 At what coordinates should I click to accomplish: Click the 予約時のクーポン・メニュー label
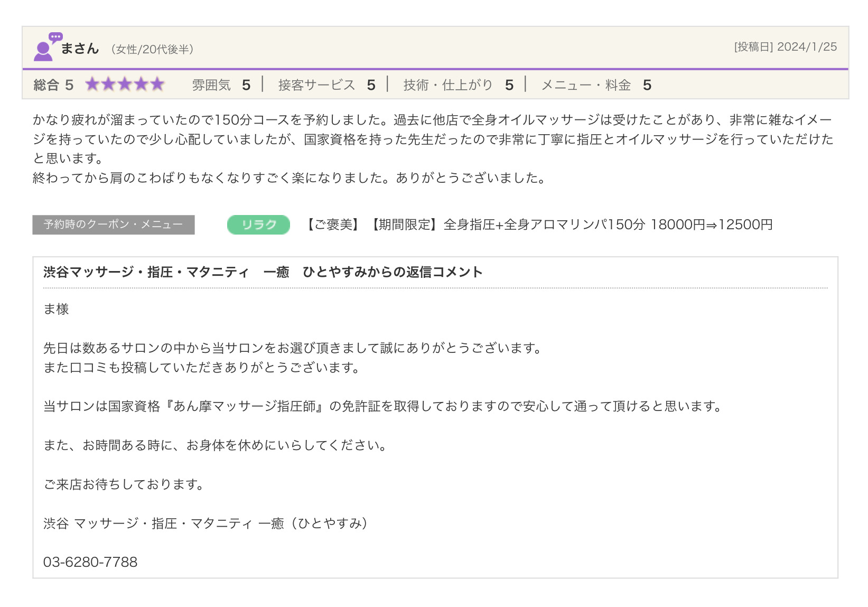click(114, 225)
